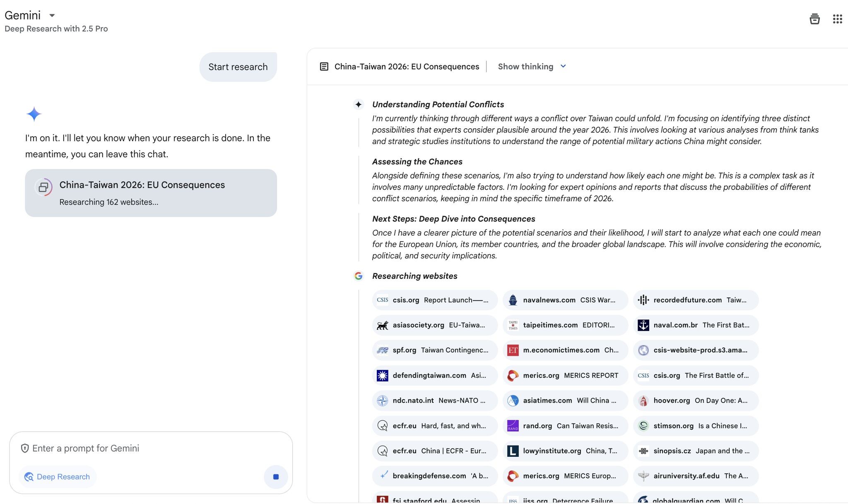Click the Gemini sparkle icon in the chat
The image size is (848, 504).
coord(34,114)
